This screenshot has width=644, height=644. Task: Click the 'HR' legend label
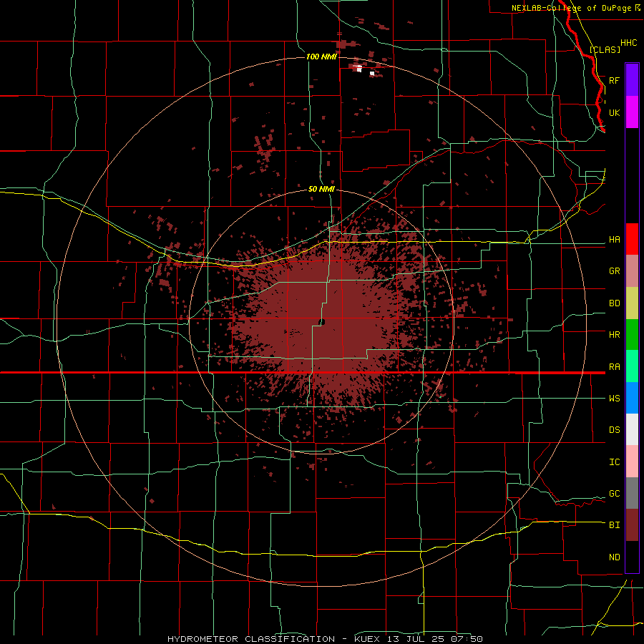click(x=614, y=335)
